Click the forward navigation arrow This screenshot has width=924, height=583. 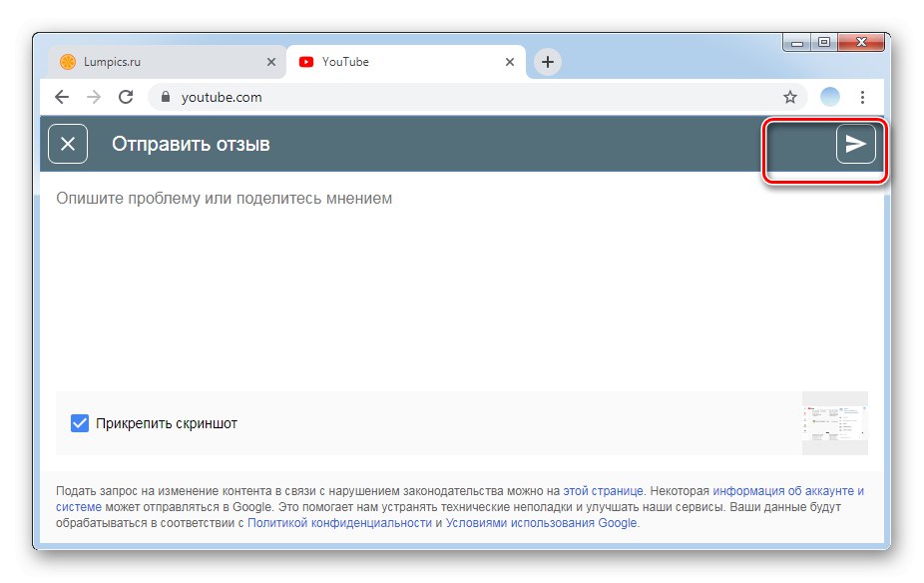point(93,97)
